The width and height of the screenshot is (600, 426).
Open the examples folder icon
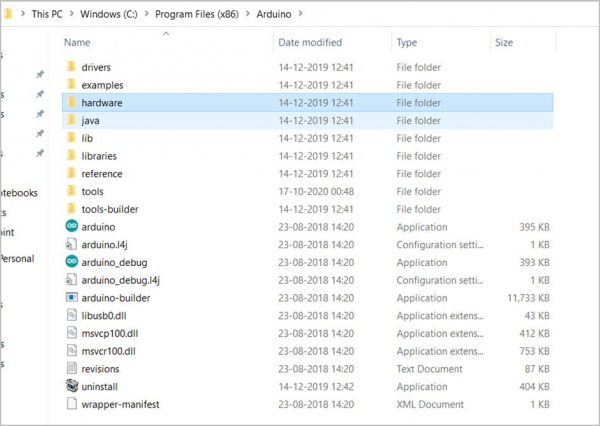click(71, 85)
